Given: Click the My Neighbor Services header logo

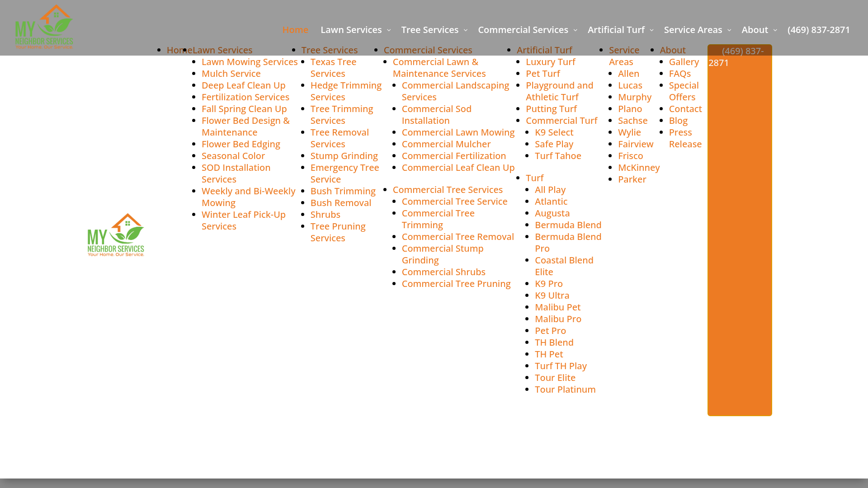Looking at the screenshot, I should pos(44,27).
